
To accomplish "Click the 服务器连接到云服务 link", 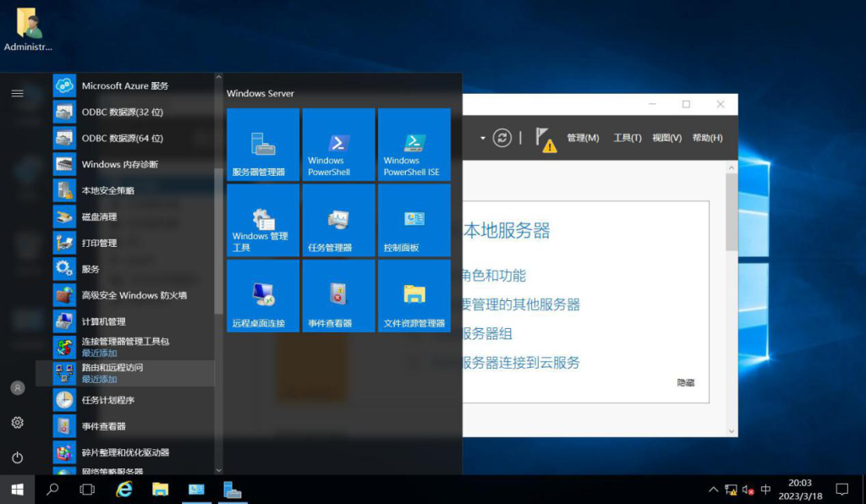I will point(521,363).
